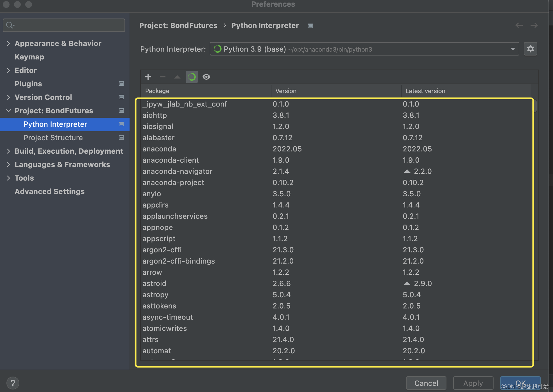Screen dimensions: 553x392
Task: Click the back navigation arrow
Action: (519, 25)
